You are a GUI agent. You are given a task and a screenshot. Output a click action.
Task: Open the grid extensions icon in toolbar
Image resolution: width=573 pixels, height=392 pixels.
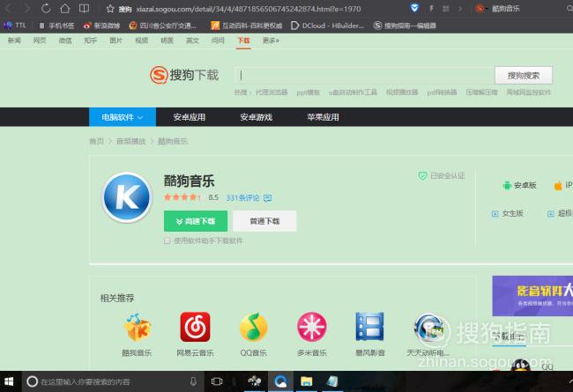click(x=446, y=9)
